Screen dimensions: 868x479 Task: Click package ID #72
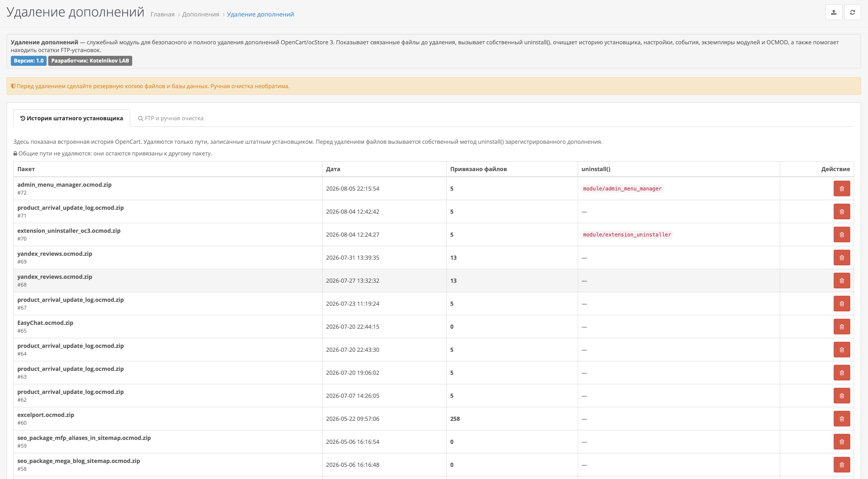pos(22,193)
